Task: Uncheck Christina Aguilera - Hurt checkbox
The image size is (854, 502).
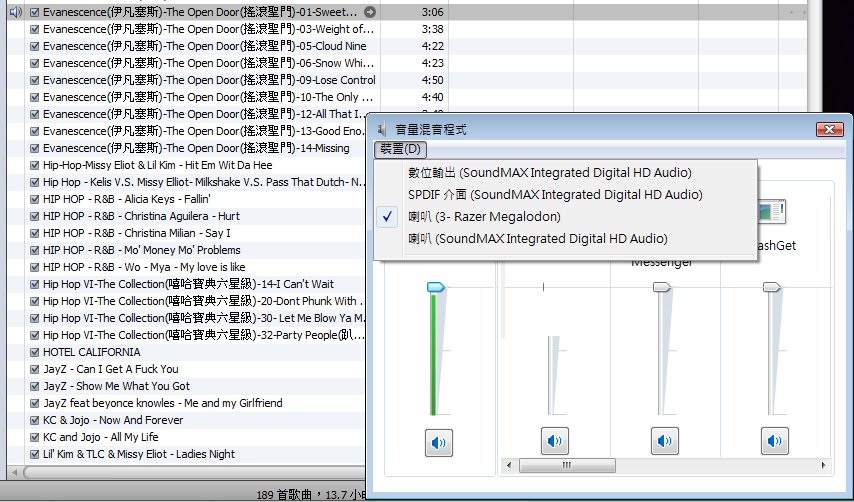Action: point(35,216)
